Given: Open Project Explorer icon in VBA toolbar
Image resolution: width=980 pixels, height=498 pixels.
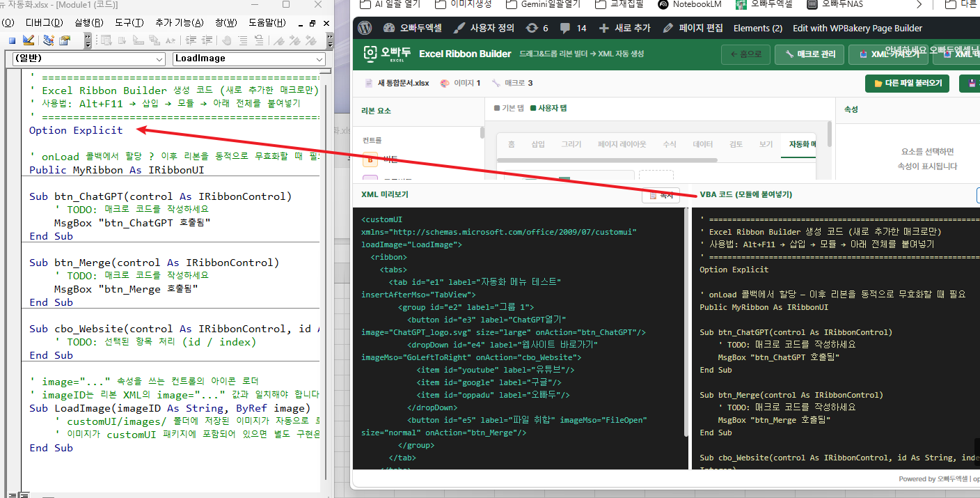Looking at the screenshot, I should (x=49, y=40).
